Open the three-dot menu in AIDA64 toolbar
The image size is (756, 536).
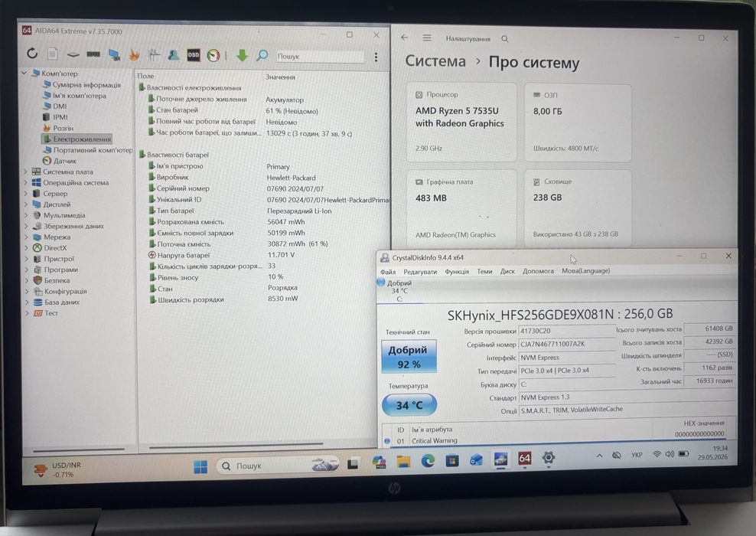[x=376, y=57]
